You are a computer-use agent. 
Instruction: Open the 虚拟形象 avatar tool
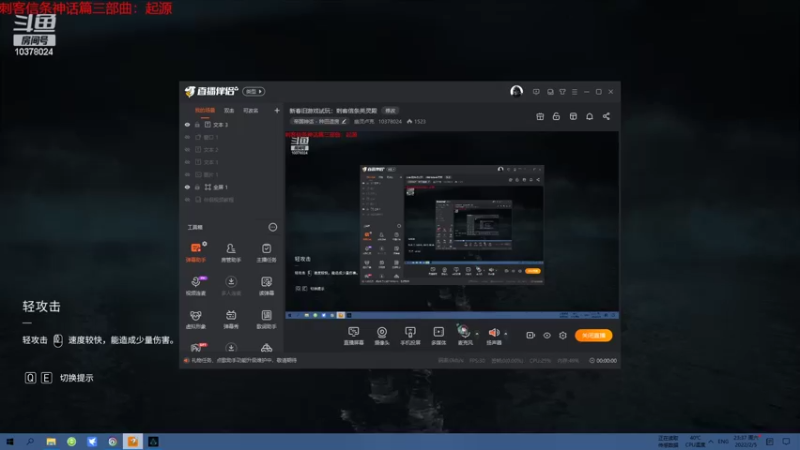(x=195, y=319)
